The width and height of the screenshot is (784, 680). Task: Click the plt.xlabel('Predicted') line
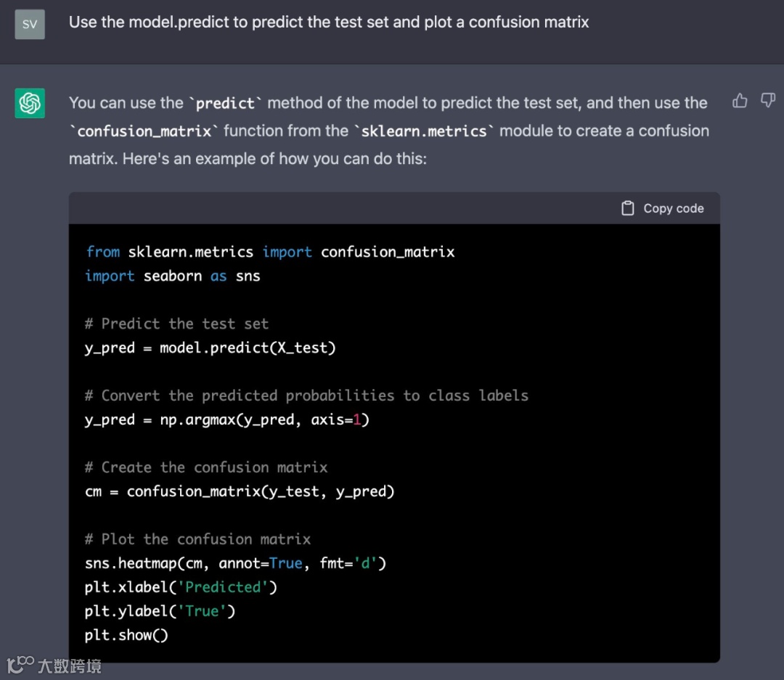pyautogui.click(x=181, y=587)
